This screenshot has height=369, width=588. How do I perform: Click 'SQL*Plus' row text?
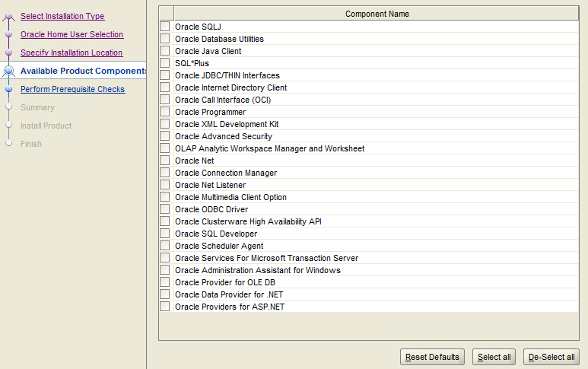point(192,63)
